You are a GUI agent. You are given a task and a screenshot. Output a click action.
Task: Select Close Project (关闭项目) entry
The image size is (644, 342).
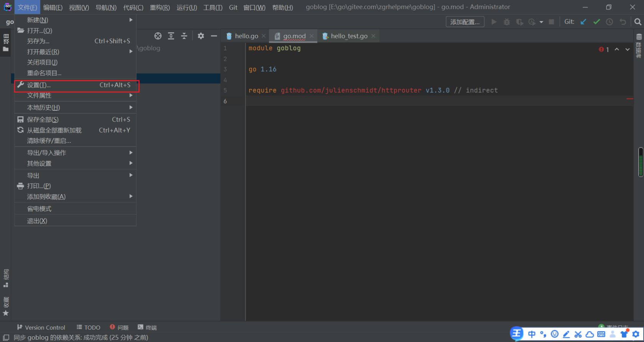[x=76, y=62]
